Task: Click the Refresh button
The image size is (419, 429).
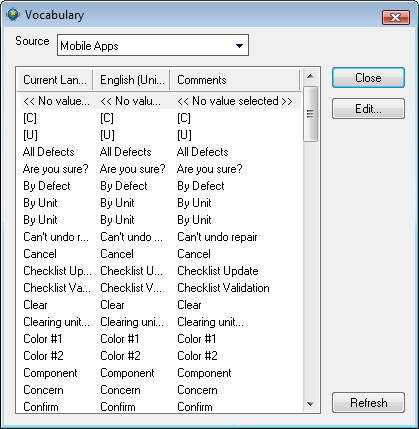Action: pos(368,403)
